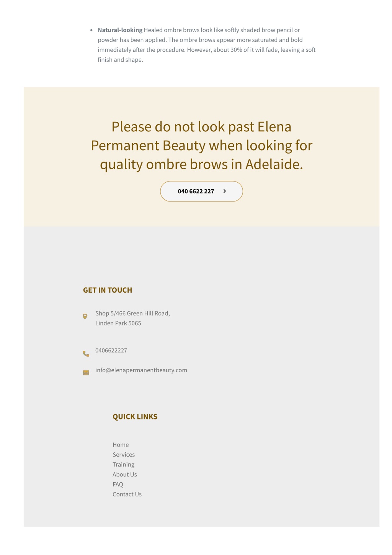Visit the Training quick link
The height and width of the screenshot is (555, 392).
click(x=123, y=465)
